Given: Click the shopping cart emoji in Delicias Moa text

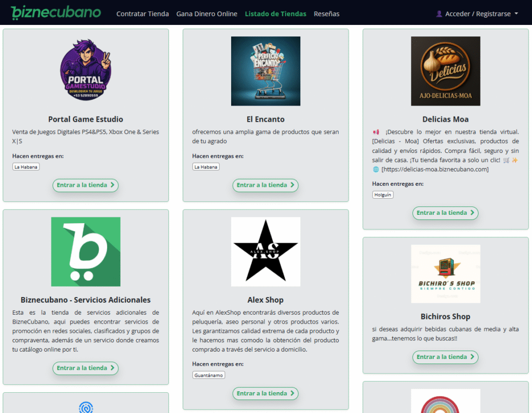Looking at the screenshot, I should coord(506,160).
